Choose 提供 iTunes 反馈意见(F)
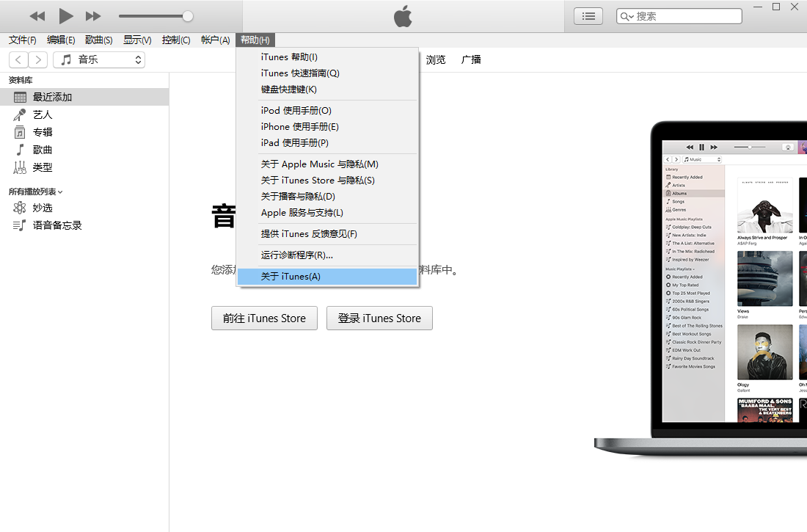The width and height of the screenshot is (807, 532). (x=327, y=234)
